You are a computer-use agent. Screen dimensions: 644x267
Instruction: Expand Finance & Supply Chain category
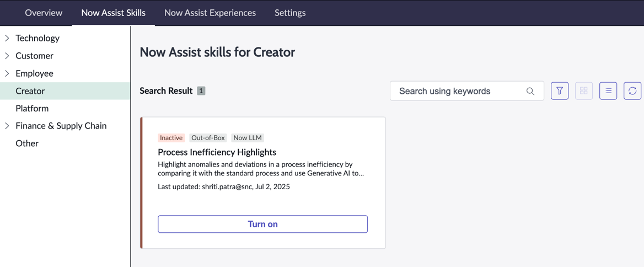pos(7,126)
